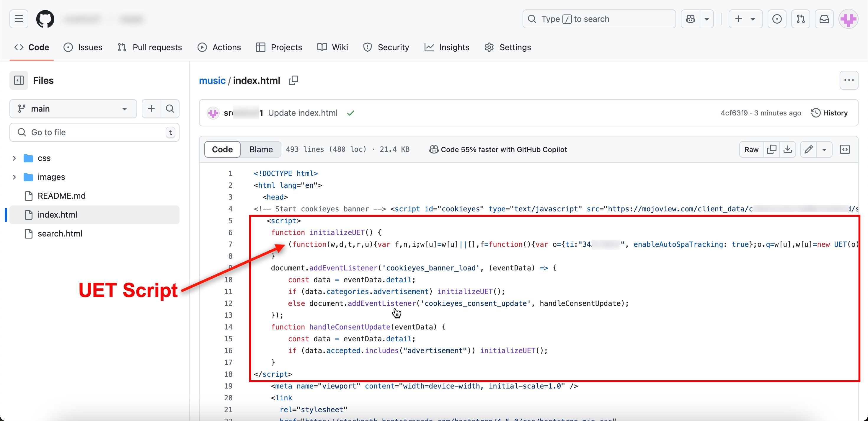This screenshot has width=868, height=421.
Task: Open the Actions tab
Action: [219, 47]
